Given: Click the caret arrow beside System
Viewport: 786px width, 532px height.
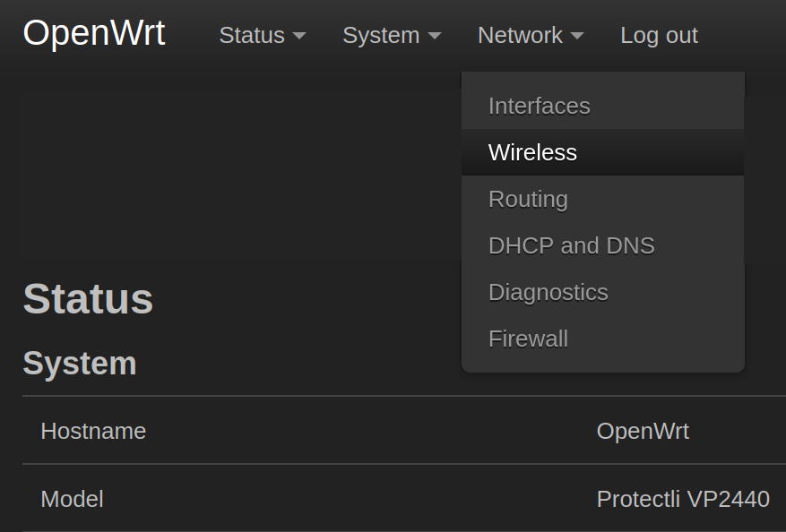Looking at the screenshot, I should (435, 36).
